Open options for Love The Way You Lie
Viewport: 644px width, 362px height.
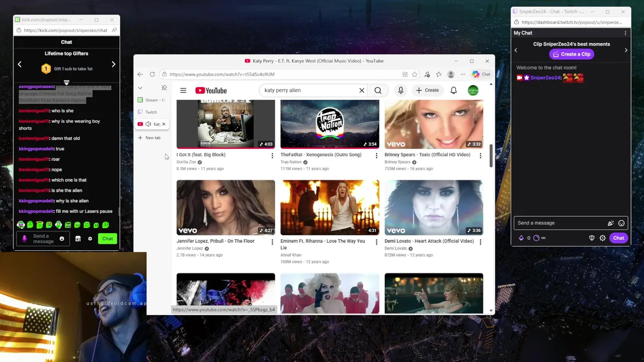(376, 242)
